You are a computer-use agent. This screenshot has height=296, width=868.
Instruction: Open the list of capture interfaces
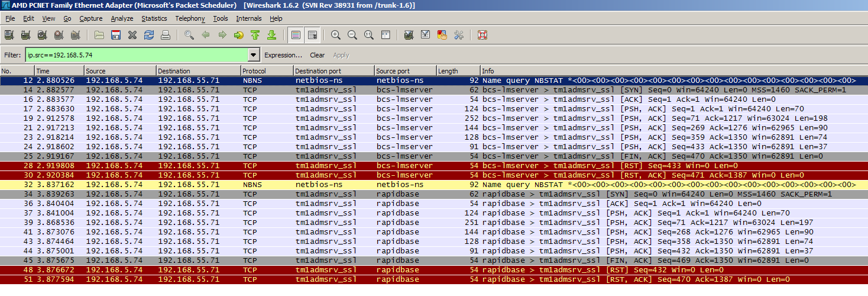click(9, 35)
